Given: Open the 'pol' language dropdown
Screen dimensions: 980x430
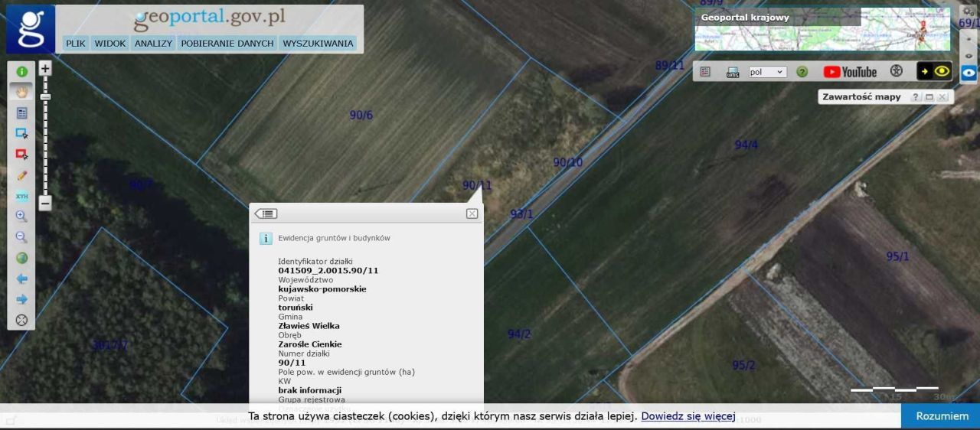Looking at the screenshot, I should point(767,72).
